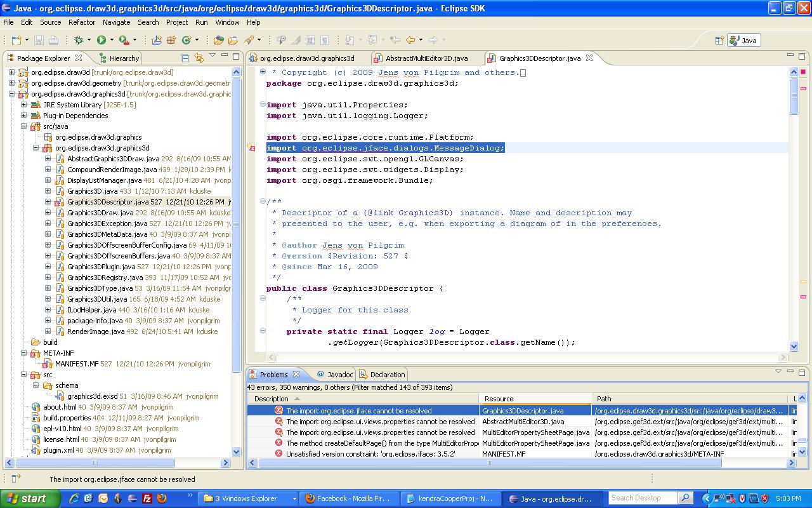Collapse the import block in the editor

263,105
